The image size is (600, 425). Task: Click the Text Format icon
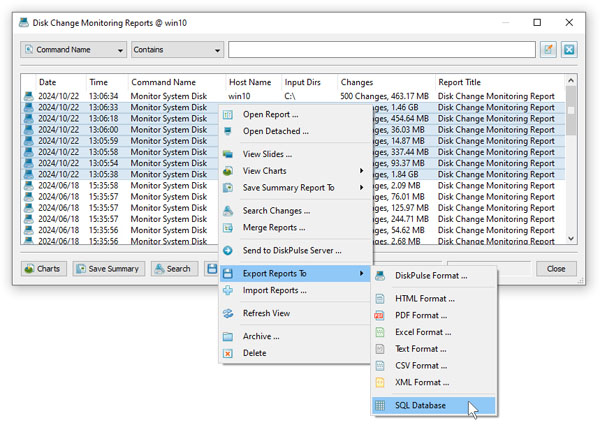click(380, 349)
